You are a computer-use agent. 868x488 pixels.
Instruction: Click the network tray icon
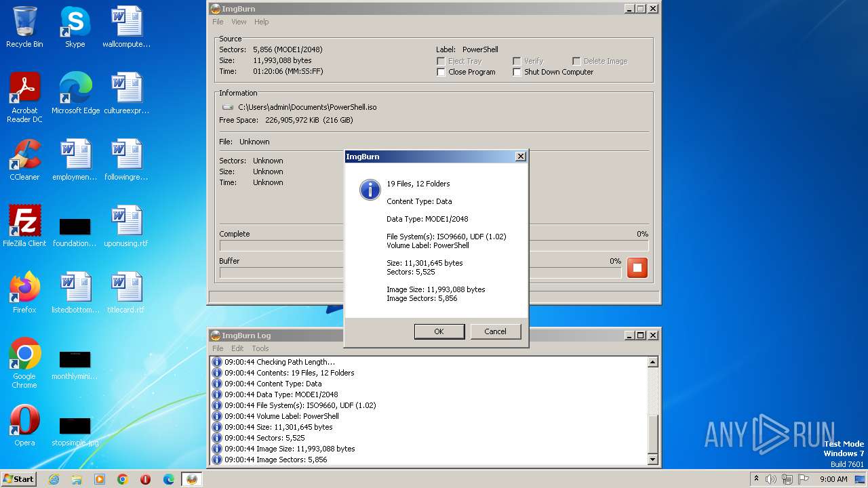(x=788, y=479)
